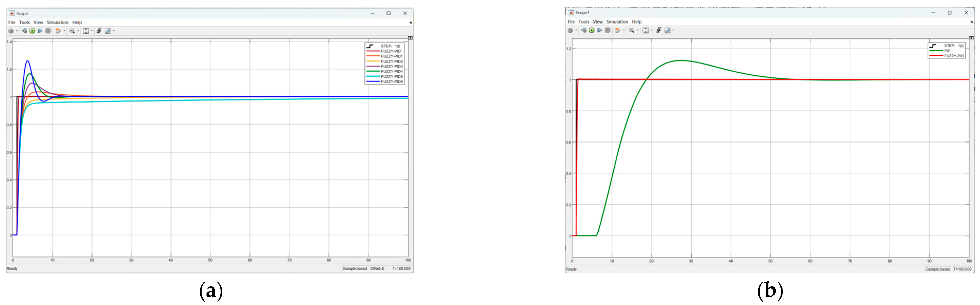Expand signal selector dropdown arrow in Scope
The height and width of the screenshot is (305, 980).
pyautogui.click(x=64, y=31)
